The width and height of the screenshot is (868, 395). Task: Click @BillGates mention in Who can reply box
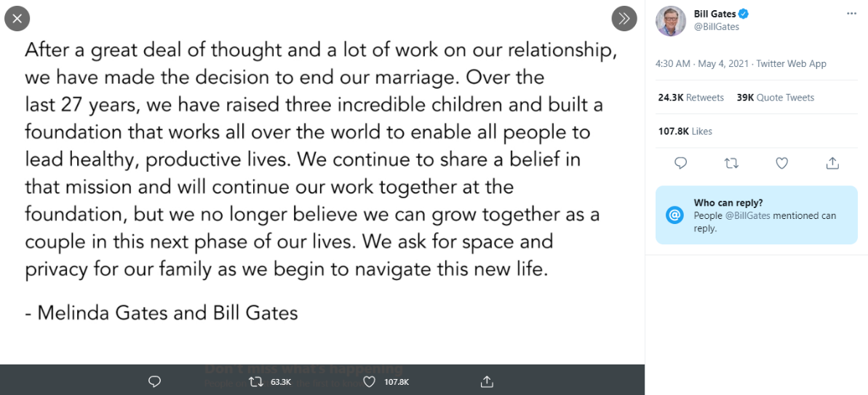click(747, 216)
